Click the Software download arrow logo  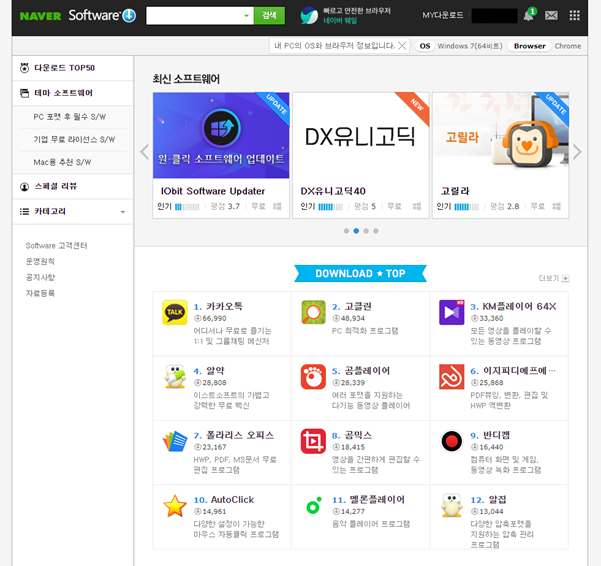[x=129, y=15]
